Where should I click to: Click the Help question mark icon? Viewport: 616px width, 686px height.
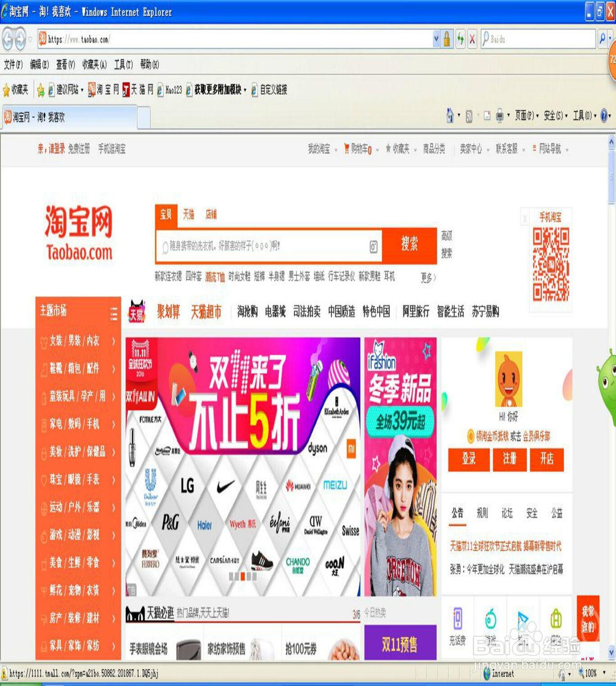pos(604,116)
